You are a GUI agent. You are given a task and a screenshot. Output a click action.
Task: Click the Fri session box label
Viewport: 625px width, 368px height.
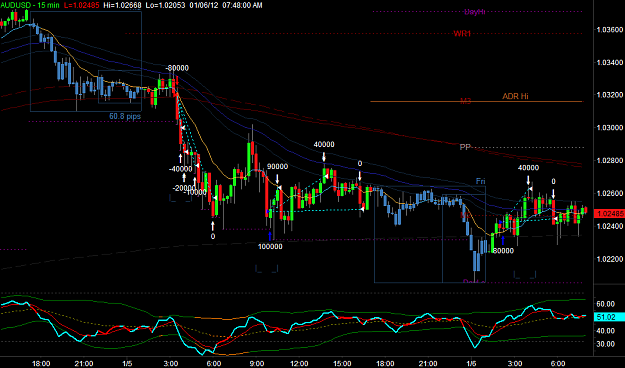481,181
